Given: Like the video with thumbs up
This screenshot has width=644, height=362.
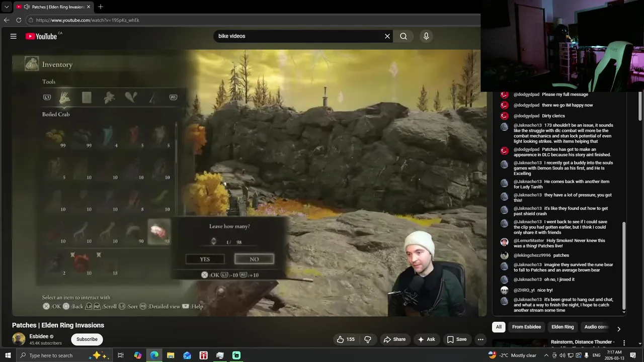Looking at the screenshot, I should pos(346,339).
